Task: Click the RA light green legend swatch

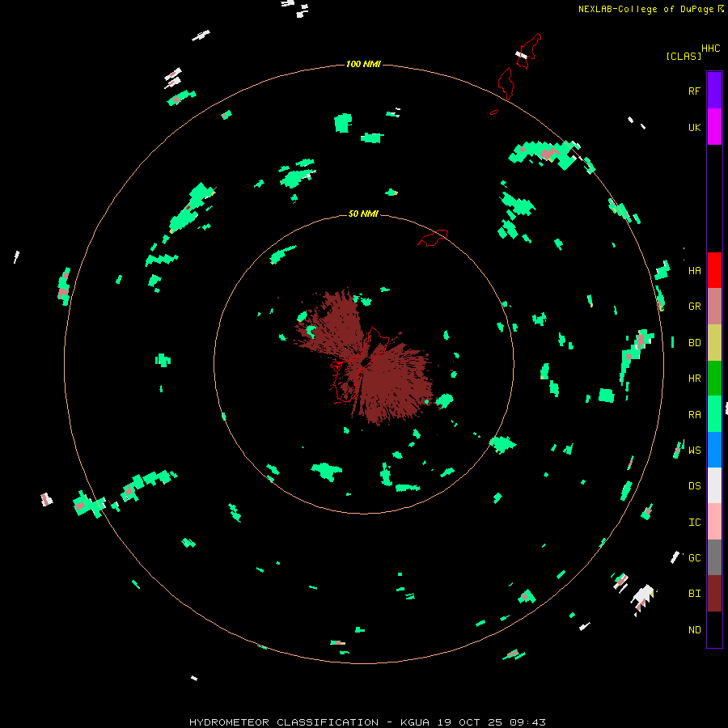Action: pyautogui.click(x=714, y=414)
